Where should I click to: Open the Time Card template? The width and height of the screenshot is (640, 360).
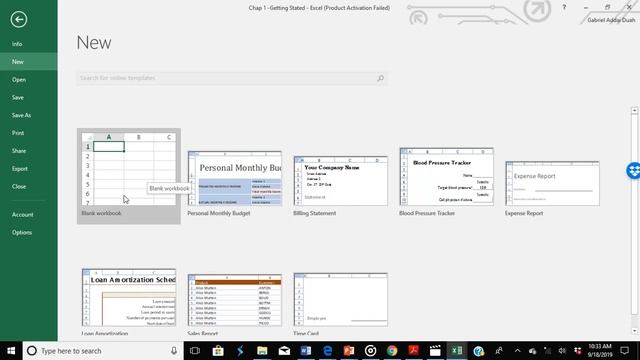click(x=340, y=300)
